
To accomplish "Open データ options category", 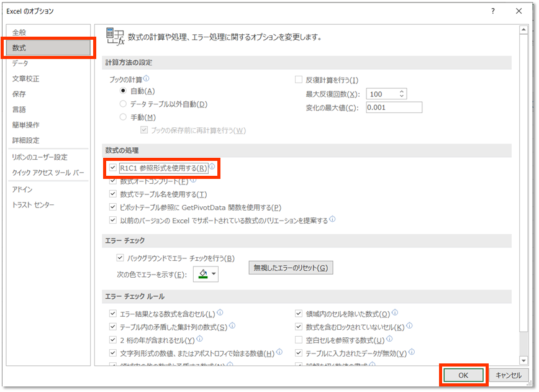I will coord(48,63).
